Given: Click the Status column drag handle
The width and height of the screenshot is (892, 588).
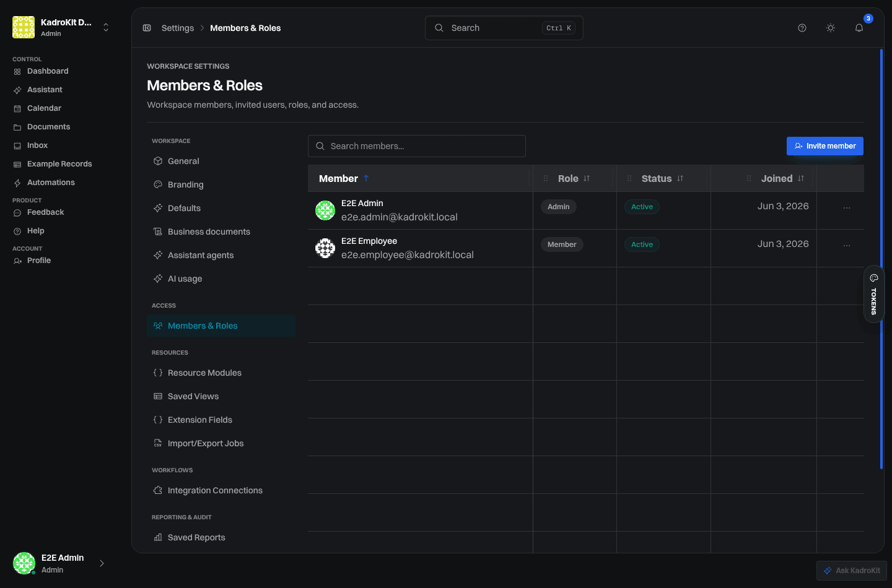Looking at the screenshot, I should (x=629, y=178).
